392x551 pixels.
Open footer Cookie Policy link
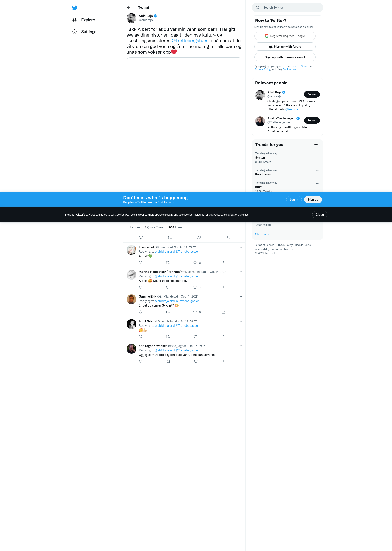click(303, 245)
